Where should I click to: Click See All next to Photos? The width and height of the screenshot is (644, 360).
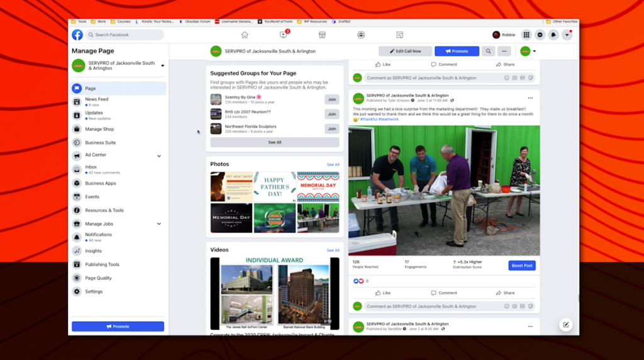333,165
